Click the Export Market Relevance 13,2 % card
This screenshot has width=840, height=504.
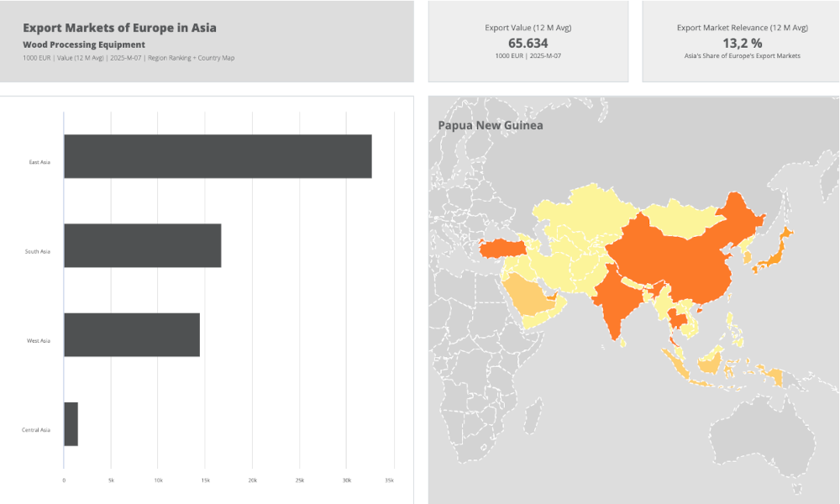[x=742, y=41]
